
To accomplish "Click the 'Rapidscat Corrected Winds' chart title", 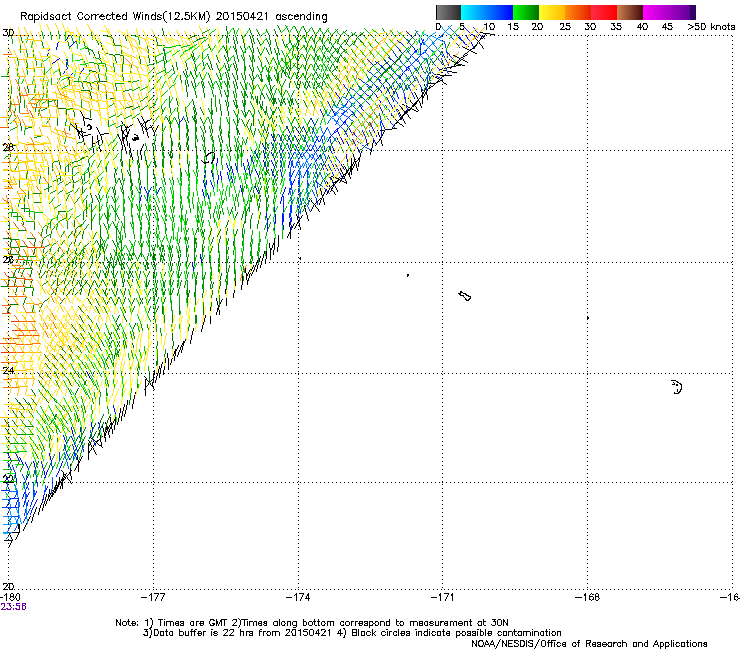I will point(174,16).
